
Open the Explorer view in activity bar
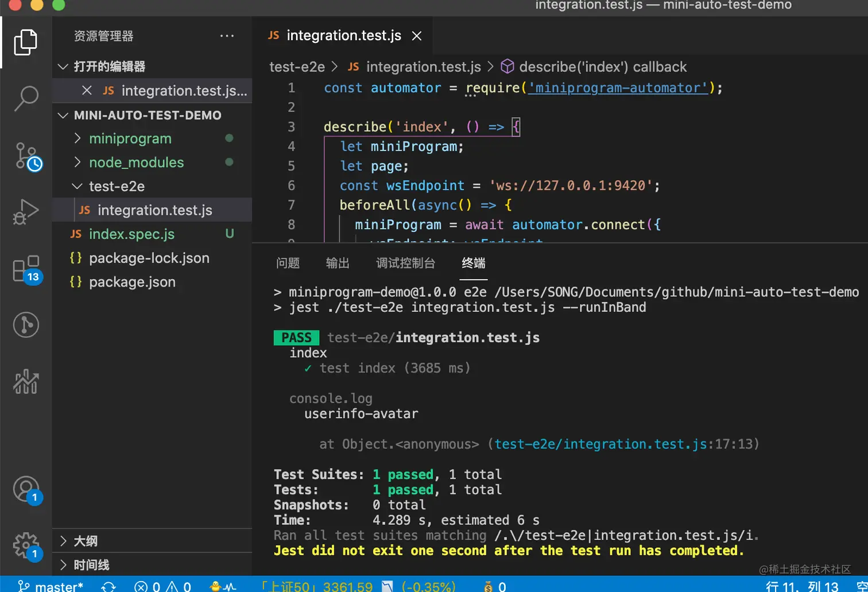point(25,42)
